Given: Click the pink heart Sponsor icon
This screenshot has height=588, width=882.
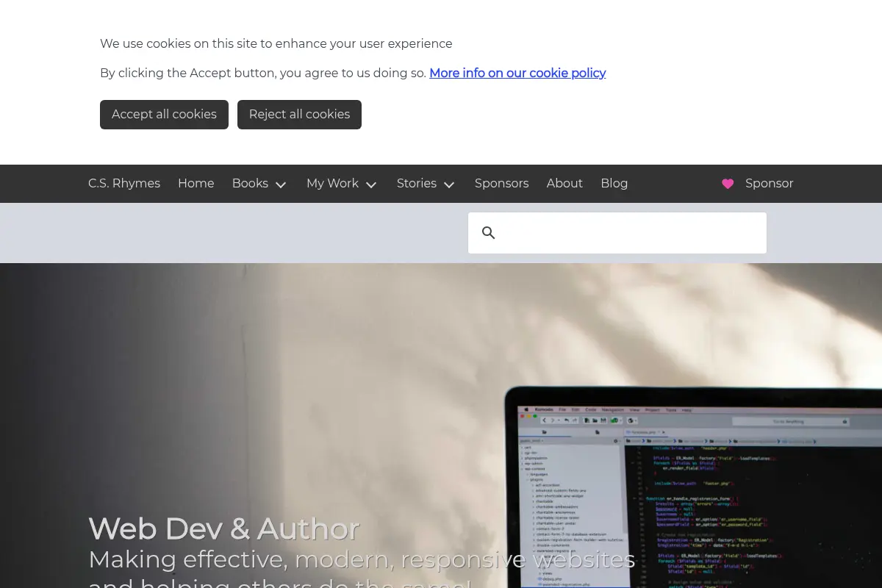Looking at the screenshot, I should [728, 184].
